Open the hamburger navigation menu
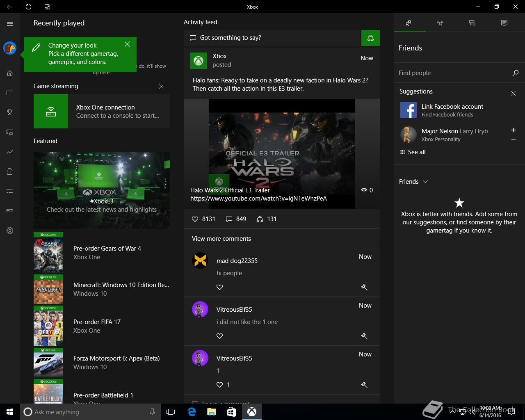 (10, 24)
